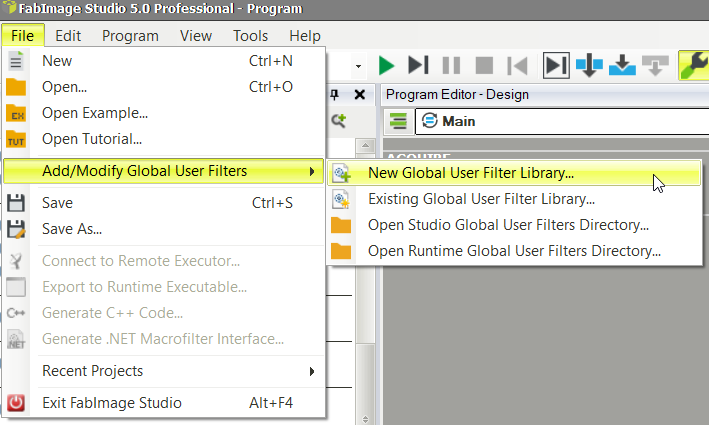
Task: Choose Exit FabImage Studio
Action: [164, 402]
